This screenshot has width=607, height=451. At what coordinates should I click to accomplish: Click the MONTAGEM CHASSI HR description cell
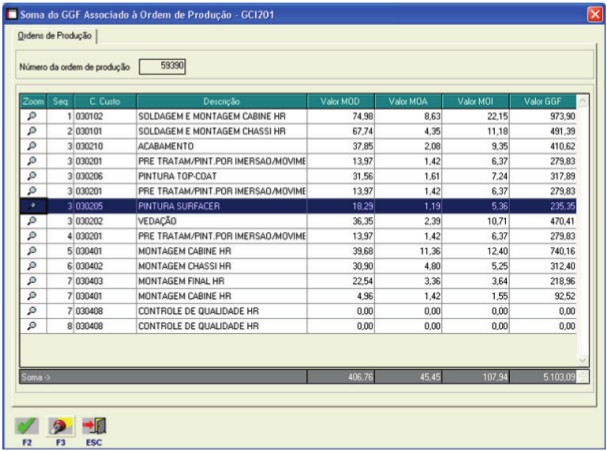pos(221,266)
